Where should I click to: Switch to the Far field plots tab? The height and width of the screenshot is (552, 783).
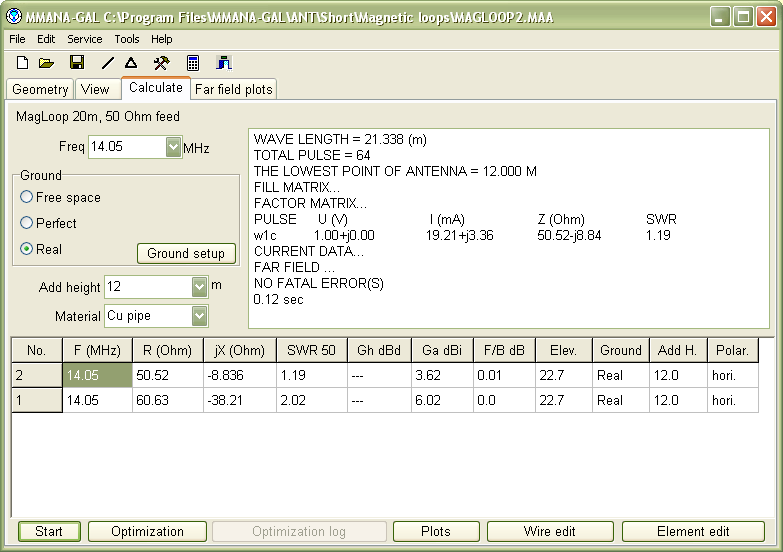(233, 89)
